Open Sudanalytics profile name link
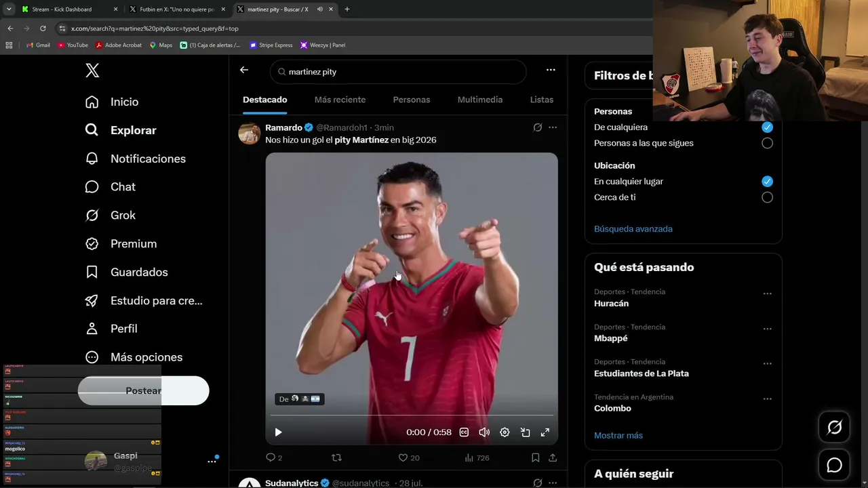The height and width of the screenshot is (488, 868). (292, 483)
